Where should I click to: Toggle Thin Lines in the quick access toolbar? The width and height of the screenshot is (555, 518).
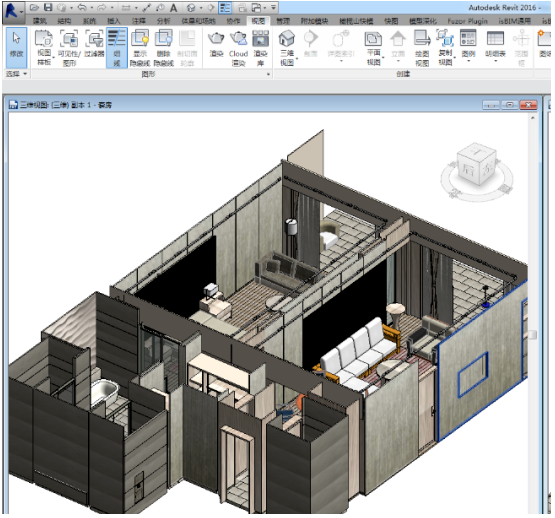225,7
